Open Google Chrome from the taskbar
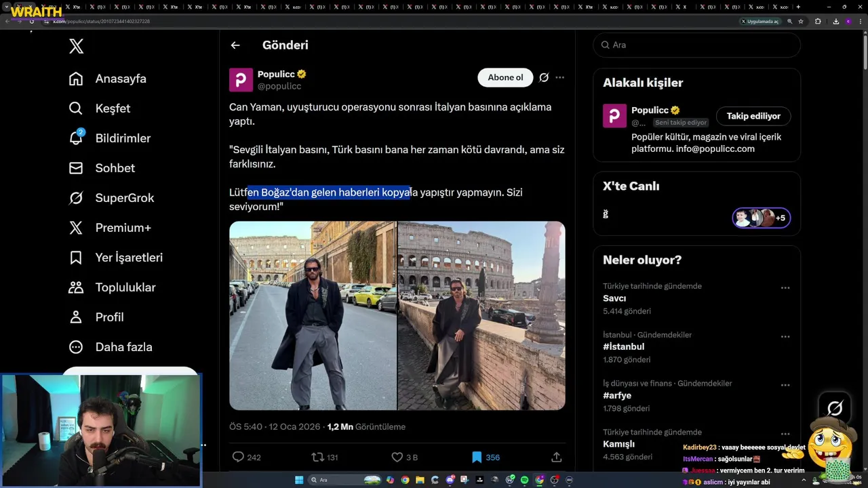The width and height of the screenshot is (868, 488). click(x=405, y=480)
